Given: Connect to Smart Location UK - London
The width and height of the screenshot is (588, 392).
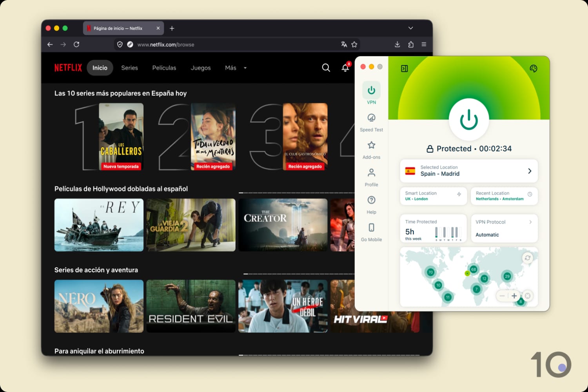Looking at the screenshot, I should coord(433,196).
